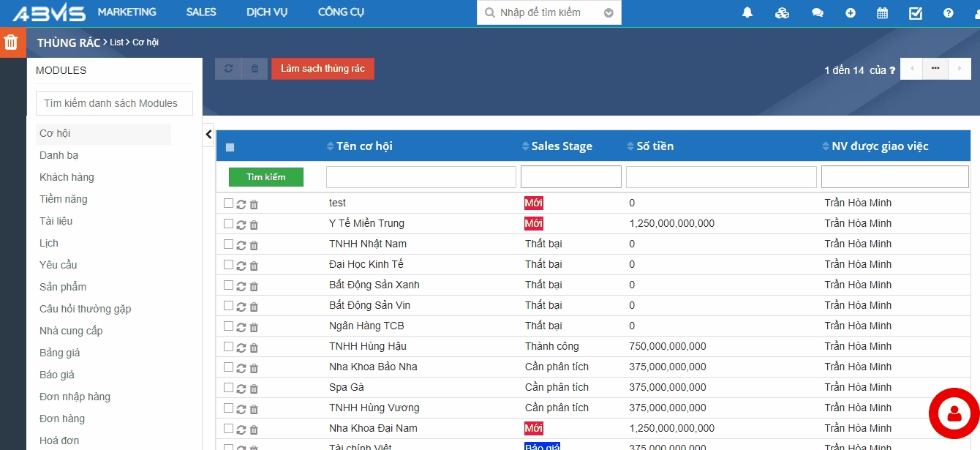Toggle the select-all checkbox in header

pos(230,147)
